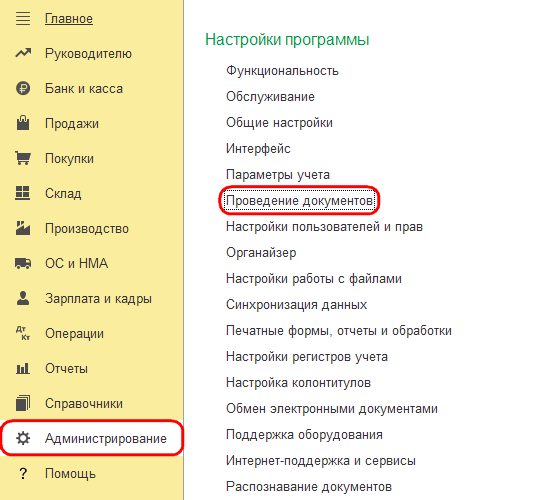Click Общие настройки link
This screenshot has height=500, width=539.
click(x=279, y=123)
